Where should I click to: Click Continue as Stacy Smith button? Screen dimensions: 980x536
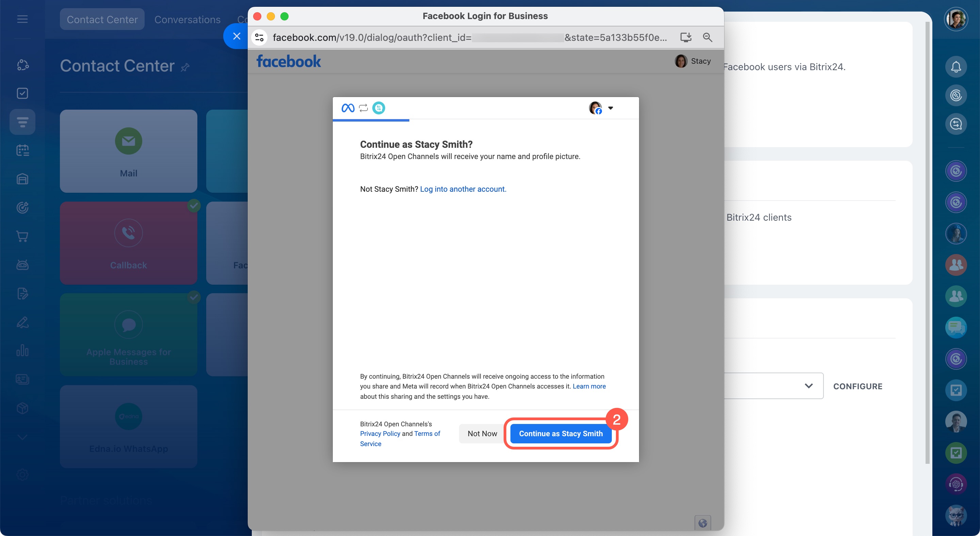point(560,433)
